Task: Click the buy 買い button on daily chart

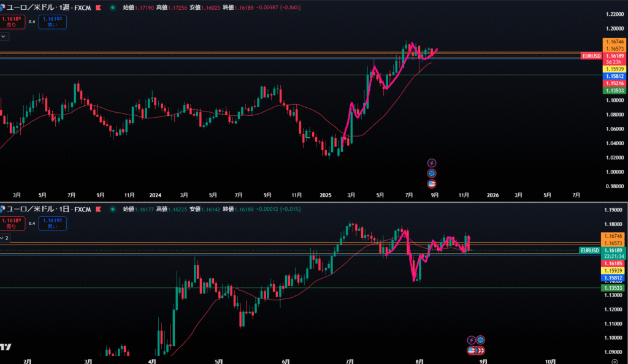Action: 53,223
